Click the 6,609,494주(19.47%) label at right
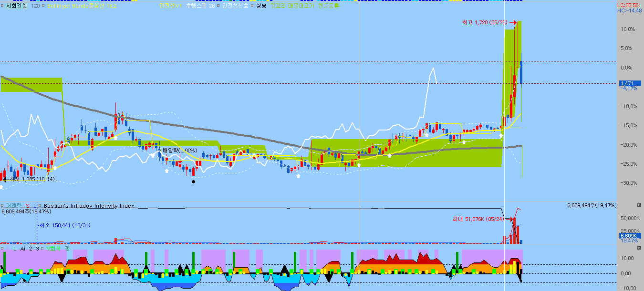 tap(592, 205)
